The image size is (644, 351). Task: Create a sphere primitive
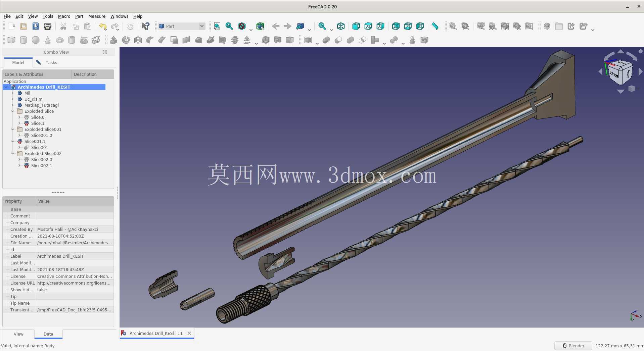36,40
